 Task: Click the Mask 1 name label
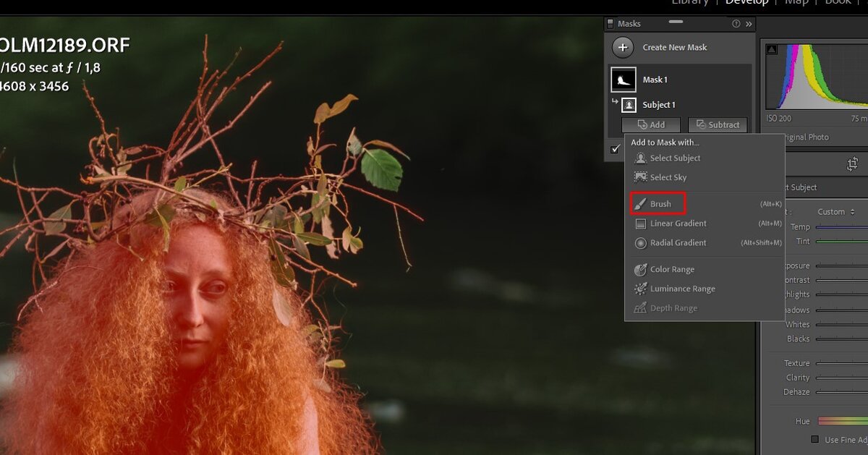655,80
